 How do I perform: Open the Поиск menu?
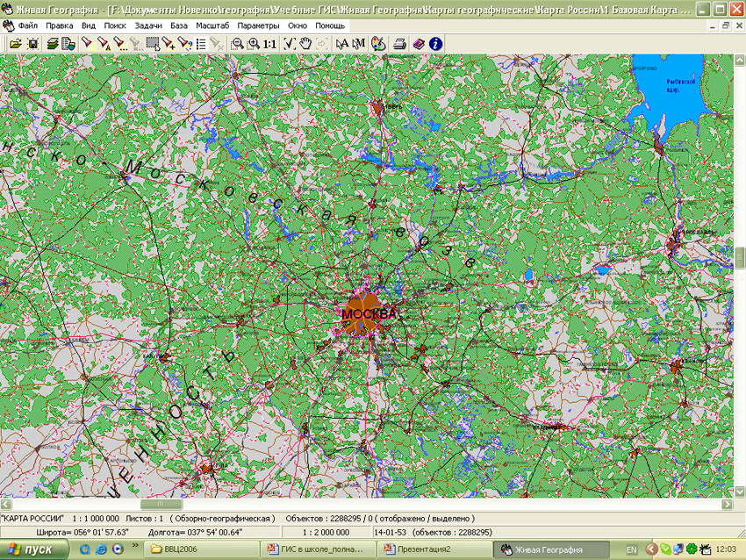click(115, 25)
